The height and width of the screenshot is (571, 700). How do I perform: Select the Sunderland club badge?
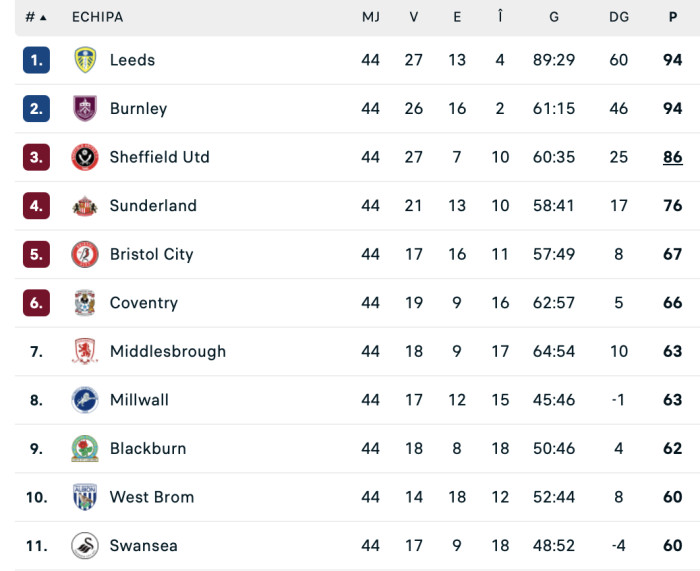pos(85,206)
